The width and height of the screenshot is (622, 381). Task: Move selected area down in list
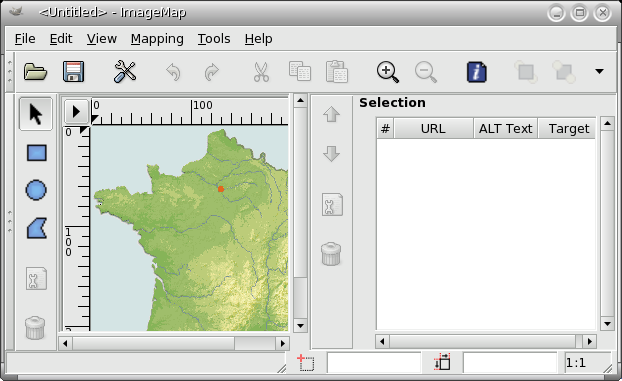coord(331,154)
